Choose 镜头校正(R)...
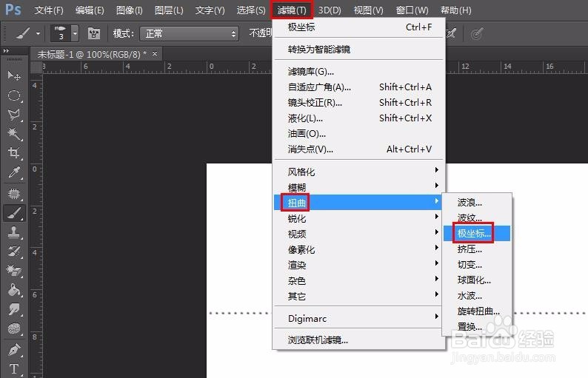The height and width of the screenshot is (378, 588). pyautogui.click(x=359, y=103)
